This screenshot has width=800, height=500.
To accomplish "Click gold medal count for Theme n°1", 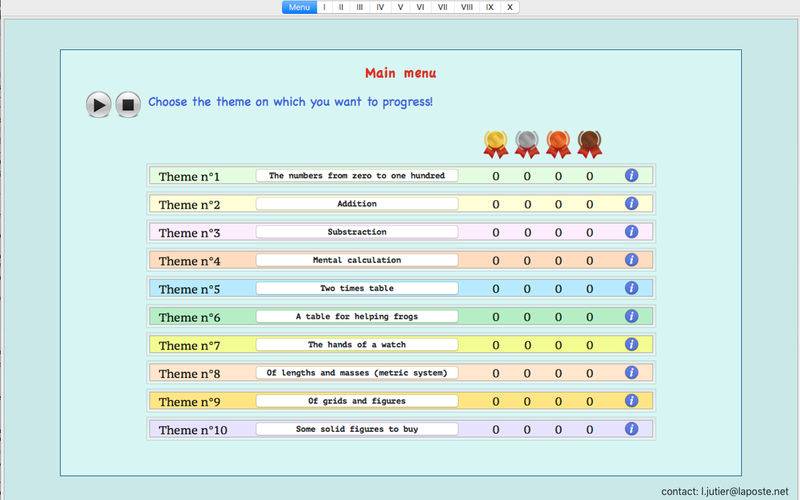I will coord(496,177).
